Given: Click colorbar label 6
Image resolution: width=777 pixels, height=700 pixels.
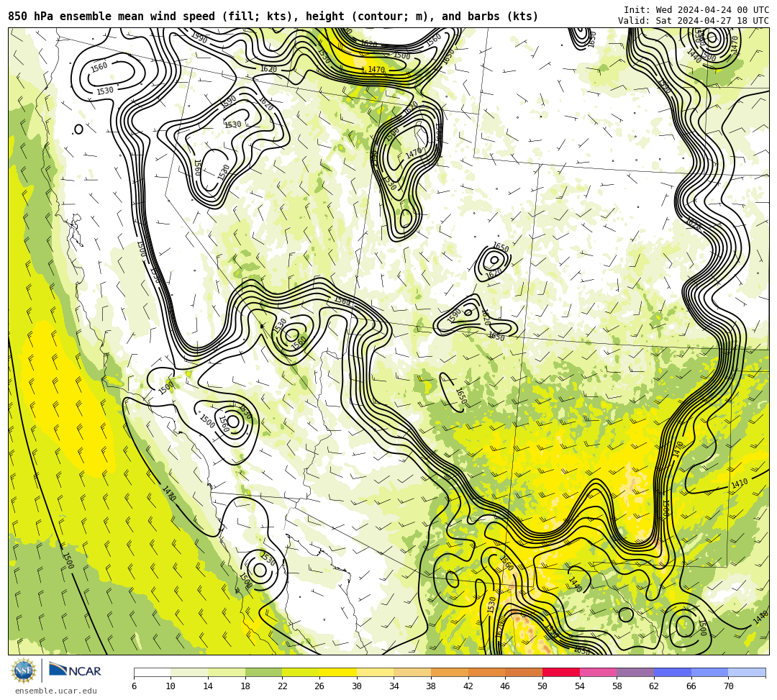Looking at the screenshot, I should [x=135, y=686].
